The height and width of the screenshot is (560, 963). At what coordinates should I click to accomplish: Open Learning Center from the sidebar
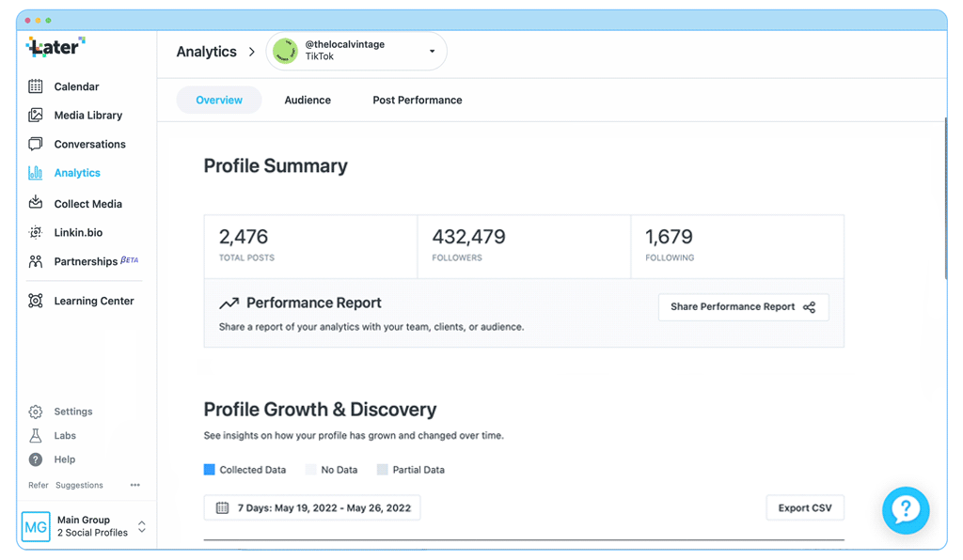[x=93, y=301]
